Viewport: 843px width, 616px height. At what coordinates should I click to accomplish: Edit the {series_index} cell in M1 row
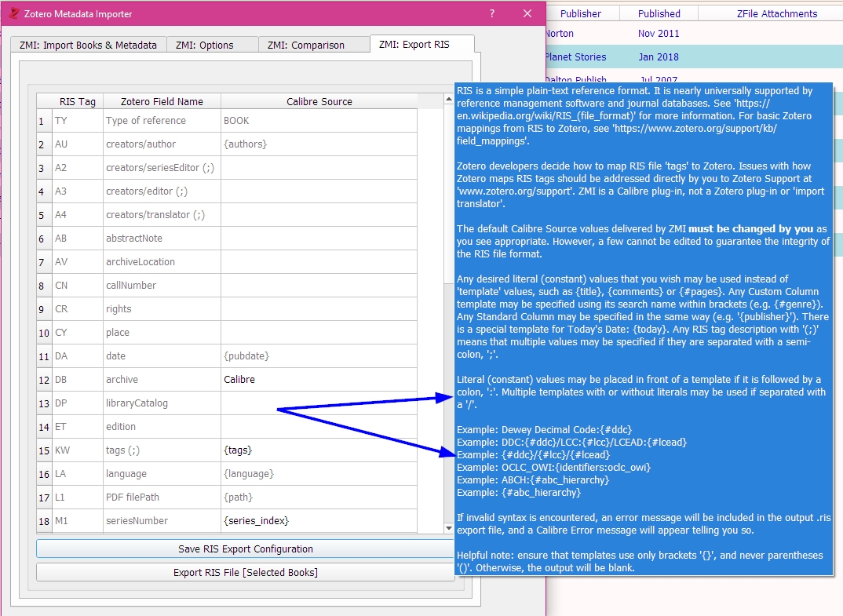tap(319, 521)
